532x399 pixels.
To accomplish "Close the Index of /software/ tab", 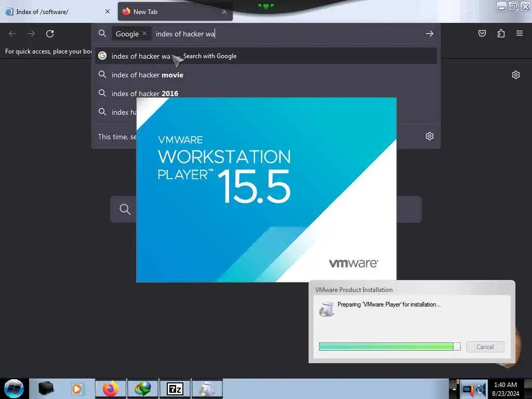I will [x=108, y=11].
